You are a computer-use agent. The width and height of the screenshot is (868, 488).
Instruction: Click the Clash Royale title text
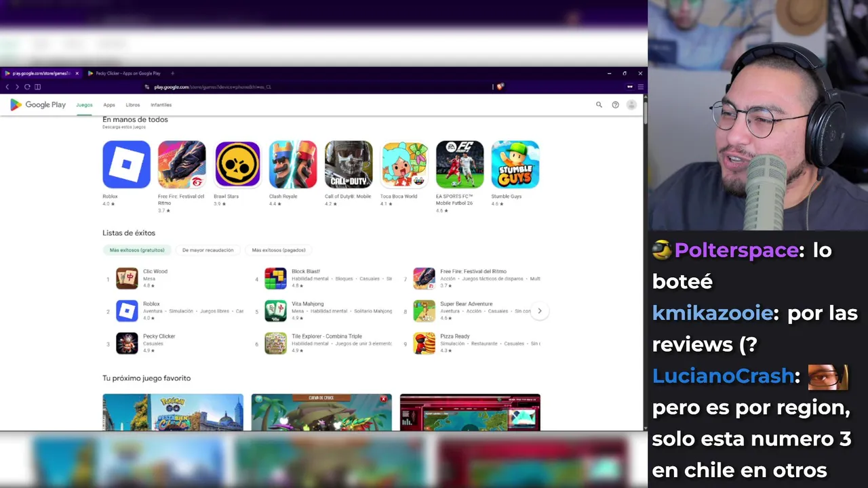click(283, 197)
